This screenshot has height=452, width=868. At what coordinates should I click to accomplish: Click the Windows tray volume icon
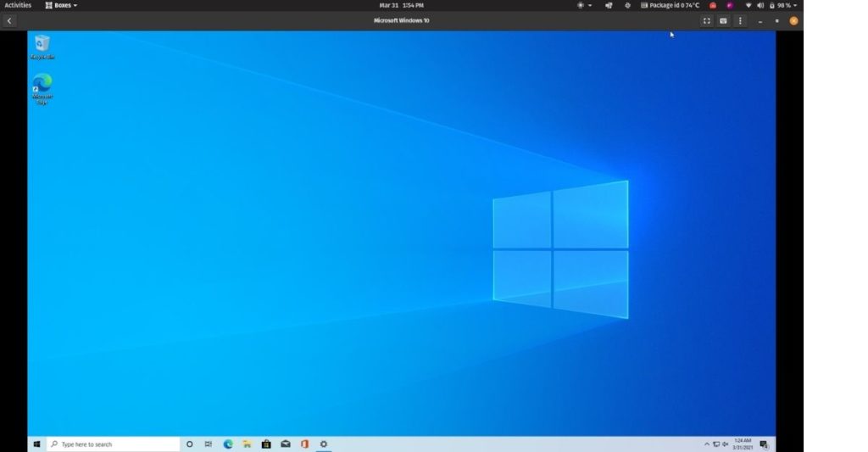pyautogui.click(x=726, y=444)
